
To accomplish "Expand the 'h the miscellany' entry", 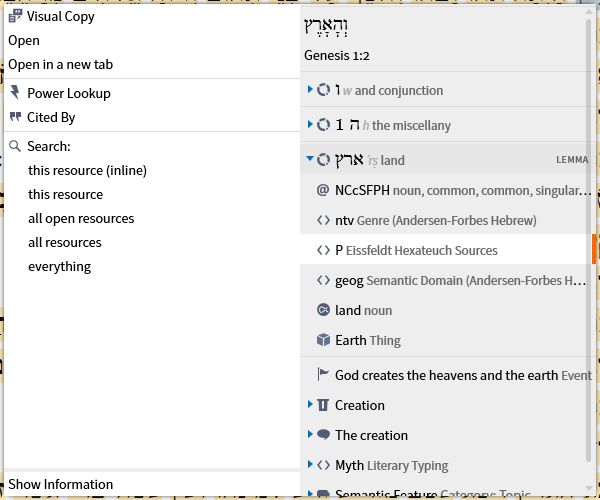I will (x=310, y=124).
